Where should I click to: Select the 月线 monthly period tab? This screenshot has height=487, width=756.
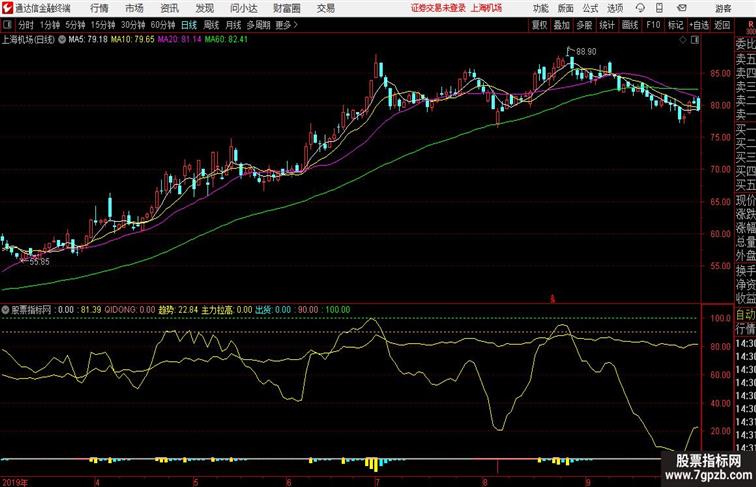tap(233, 25)
